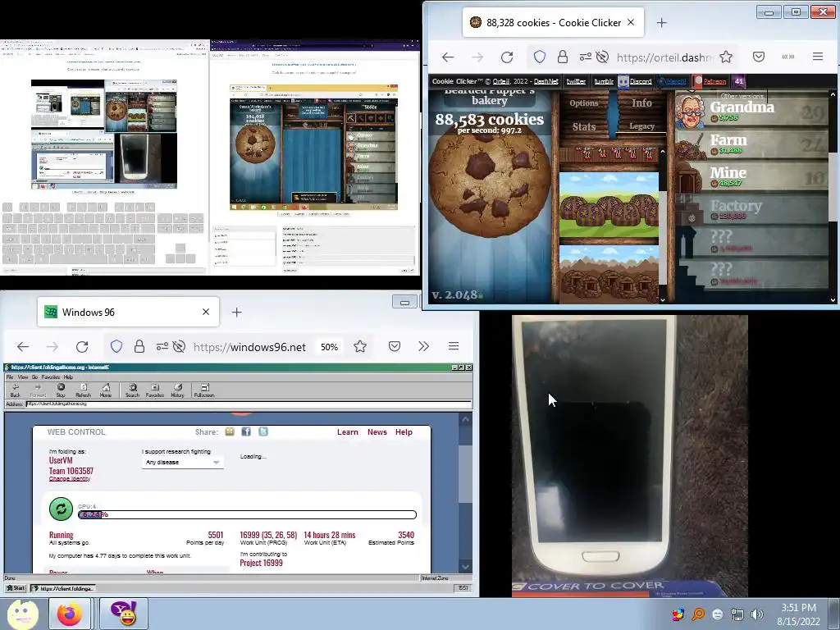
Task: Click the folding progress bar
Action: [247, 515]
